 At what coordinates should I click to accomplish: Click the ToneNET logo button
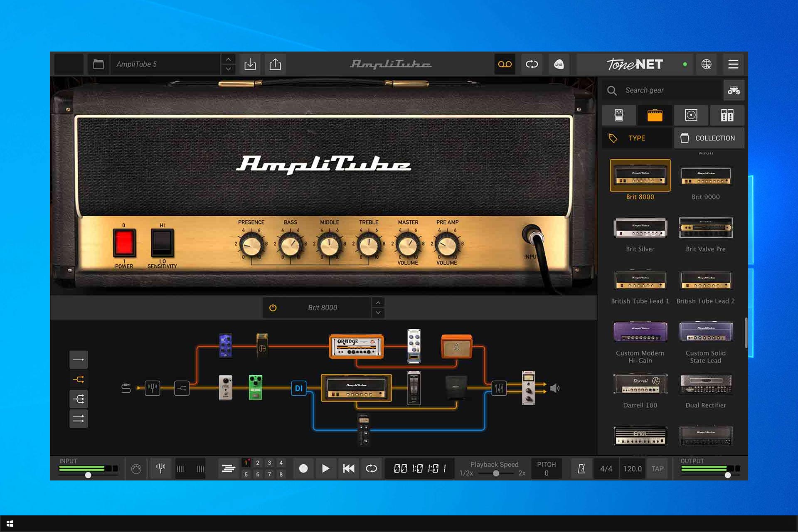pyautogui.click(x=635, y=64)
